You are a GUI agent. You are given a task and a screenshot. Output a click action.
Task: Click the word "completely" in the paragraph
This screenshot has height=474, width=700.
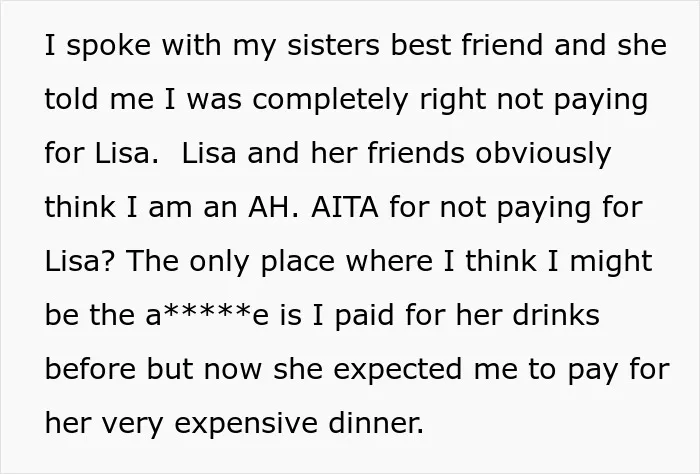[x=330, y=102]
